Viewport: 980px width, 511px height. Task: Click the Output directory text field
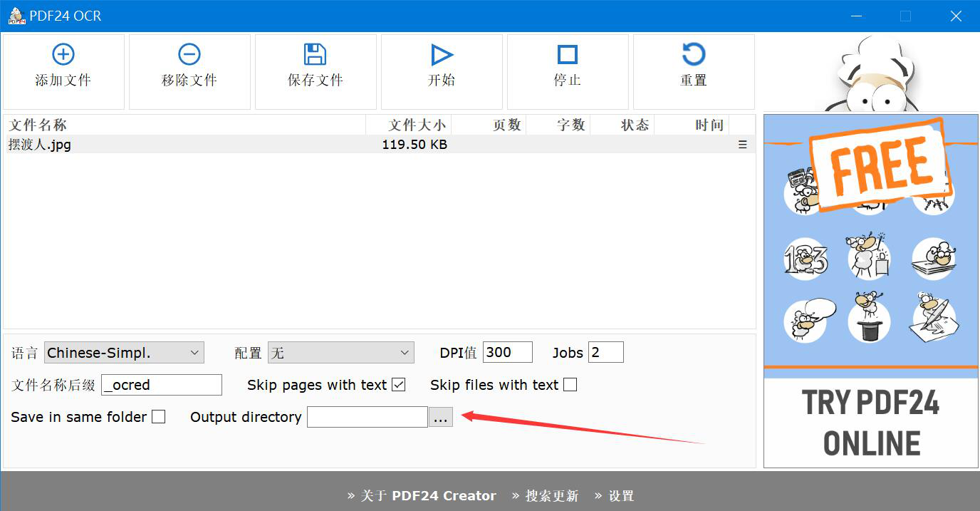[367, 417]
